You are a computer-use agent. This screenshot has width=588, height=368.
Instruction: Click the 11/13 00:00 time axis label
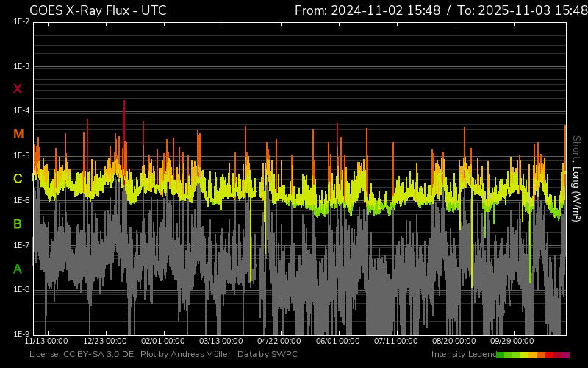pos(46,342)
